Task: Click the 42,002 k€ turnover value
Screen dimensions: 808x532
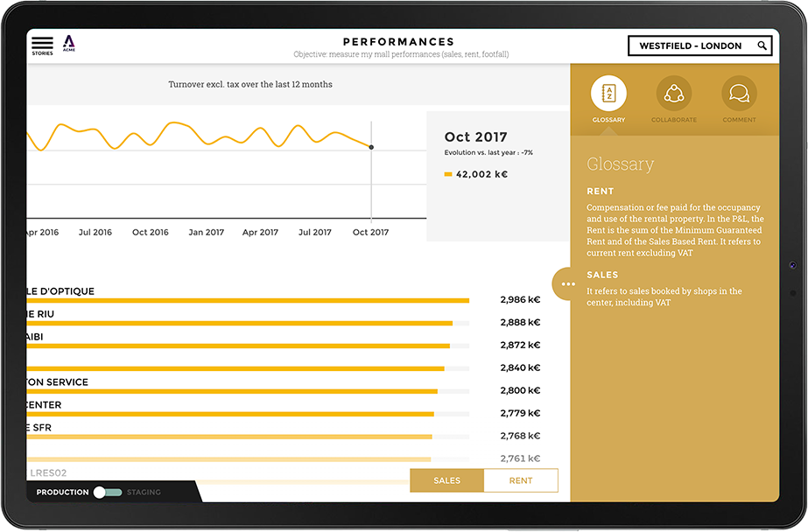Action: 481,175
